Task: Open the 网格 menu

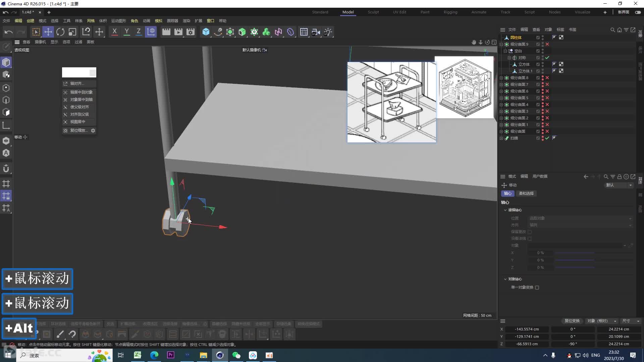Action: (x=91, y=21)
